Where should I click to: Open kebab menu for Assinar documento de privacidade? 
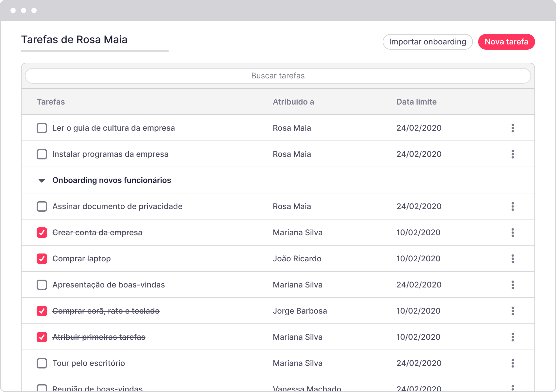(x=513, y=206)
